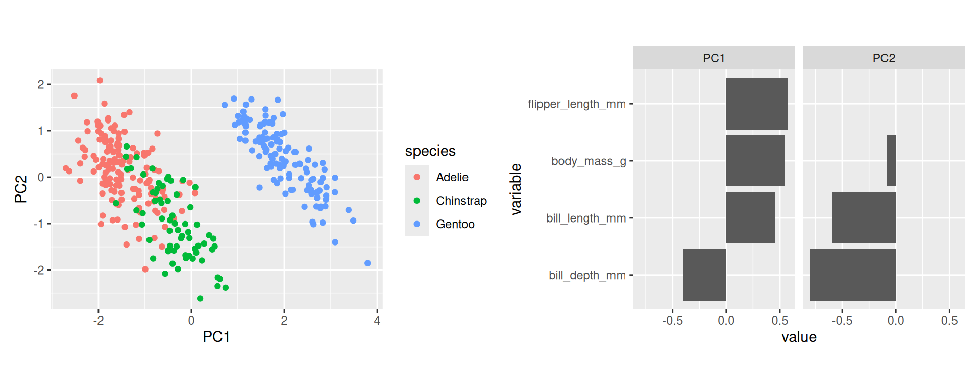Click the "value" x-axis title
This screenshot has width=980, height=392.
tap(799, 337)
